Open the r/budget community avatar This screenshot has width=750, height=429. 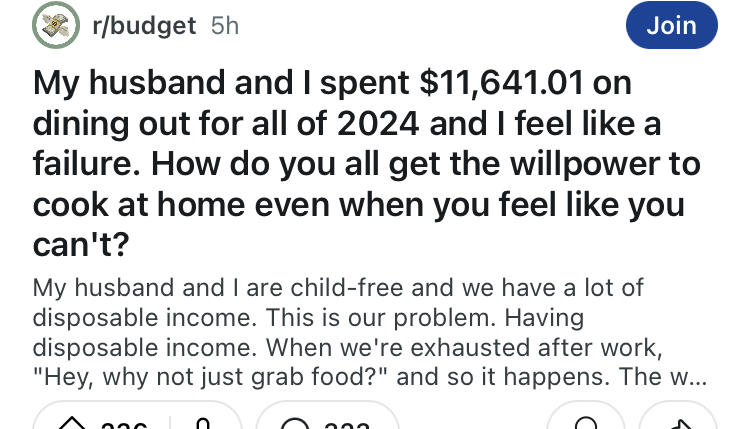click(x=57, y=26)
